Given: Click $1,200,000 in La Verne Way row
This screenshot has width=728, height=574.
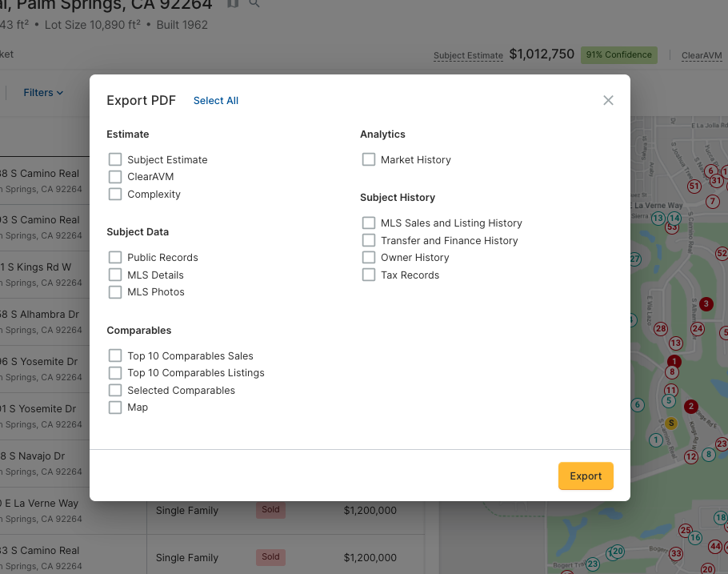Looking at the screenshot, I should pos(370,510).
